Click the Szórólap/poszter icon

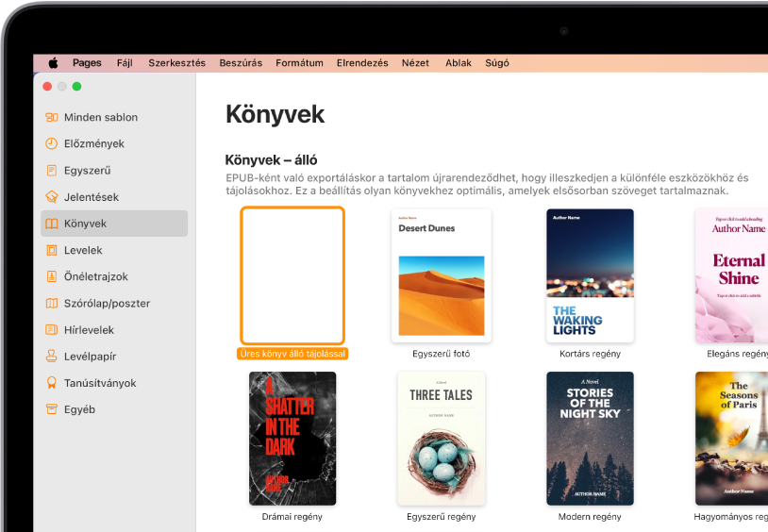(x=52, y=303)
